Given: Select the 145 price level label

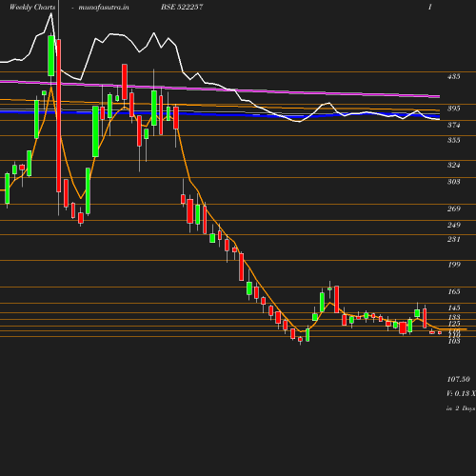Looking at the screenshot, I should [454, 307].
